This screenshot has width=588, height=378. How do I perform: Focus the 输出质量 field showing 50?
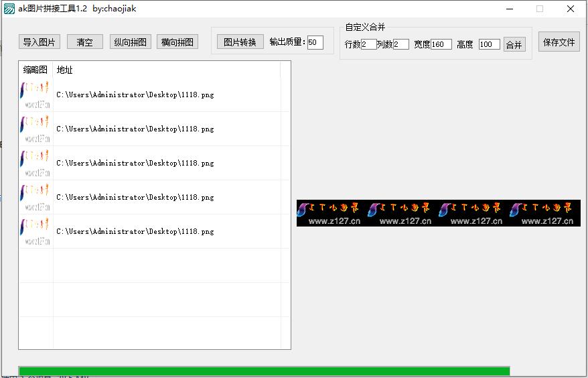[315, 42]
